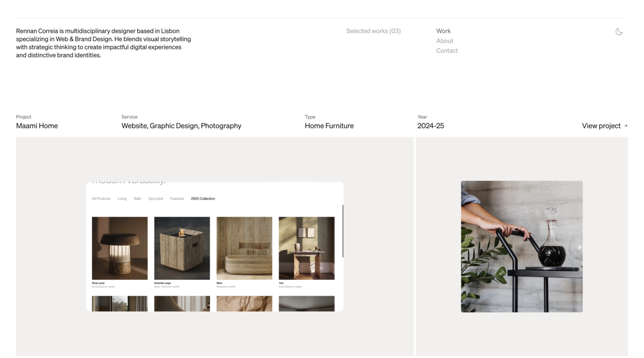Select the Selected works (03) label

click(x=373, y=31)
